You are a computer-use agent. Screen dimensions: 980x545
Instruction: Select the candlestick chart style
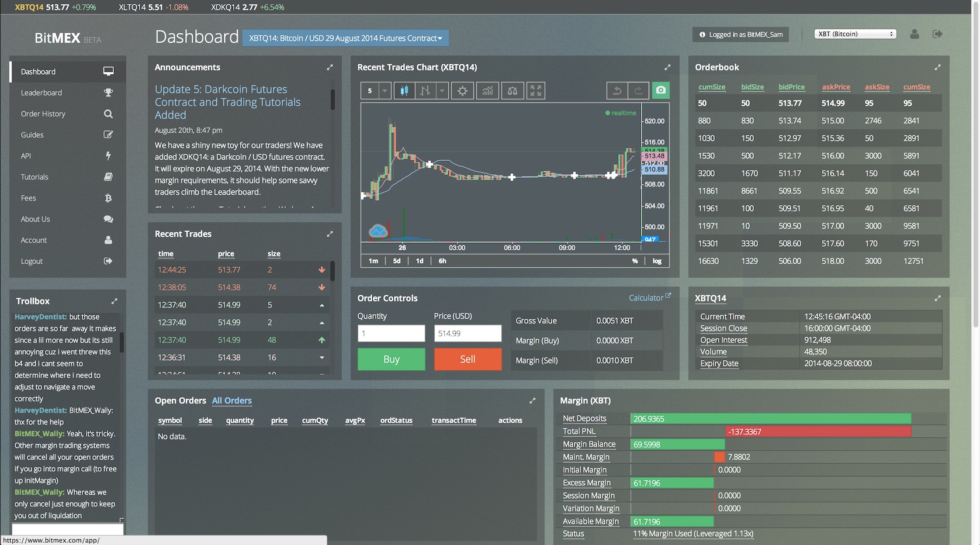click(x=404, y=91)
